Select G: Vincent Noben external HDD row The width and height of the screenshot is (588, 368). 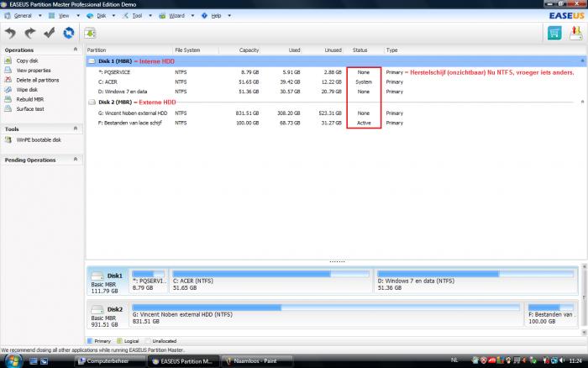336,113
